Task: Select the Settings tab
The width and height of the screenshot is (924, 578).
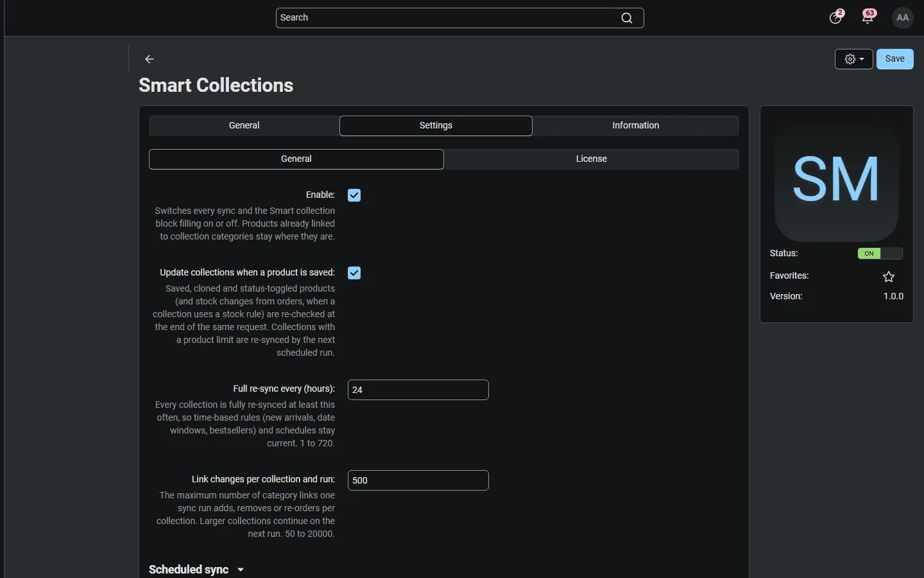Action: 436,126
